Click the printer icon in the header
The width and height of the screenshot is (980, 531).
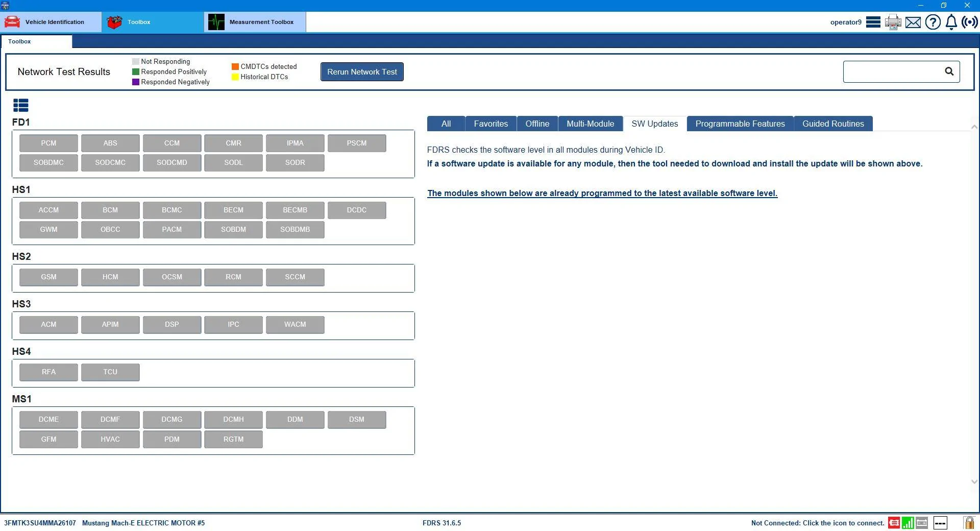[x=893, y=22]
